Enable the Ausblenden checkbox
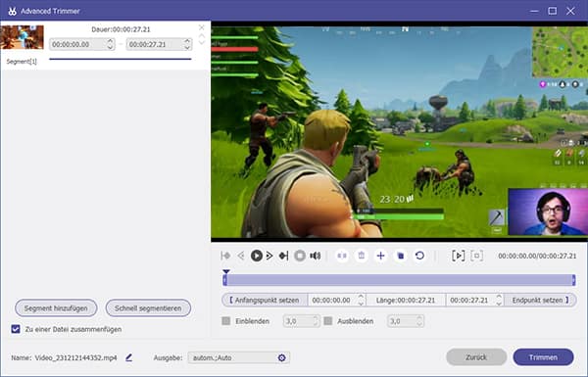588x377 pixels. point(328,321)
